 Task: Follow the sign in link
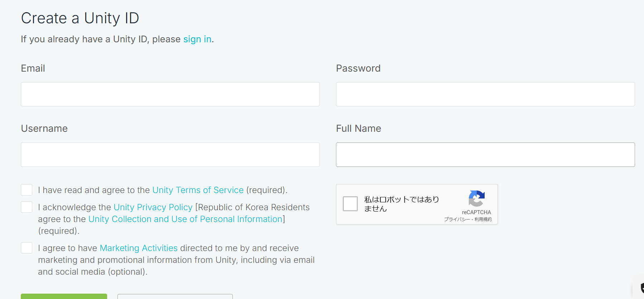[x=197, y=39]
